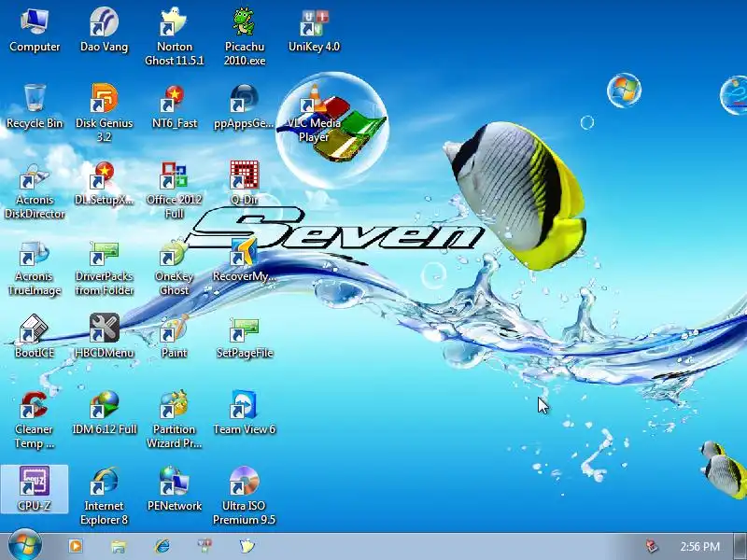This screenshot has width=747, height=560.
Task: Select DriverPacks from Folder shortcut
Action: pos(104,269)
